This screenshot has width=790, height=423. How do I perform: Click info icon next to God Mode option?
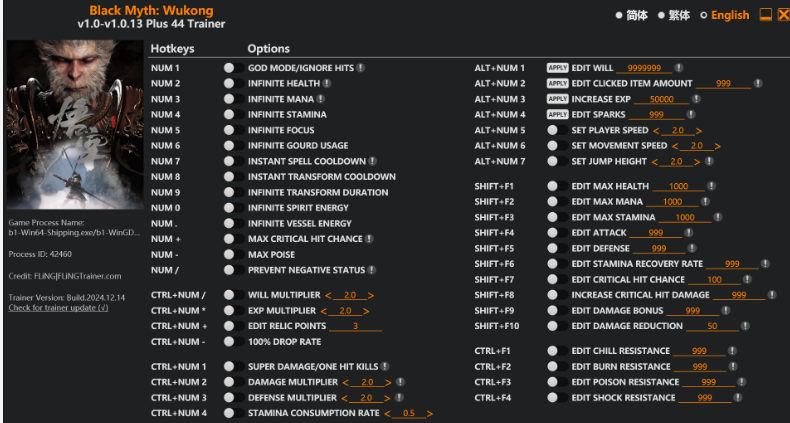coord(361,68)
